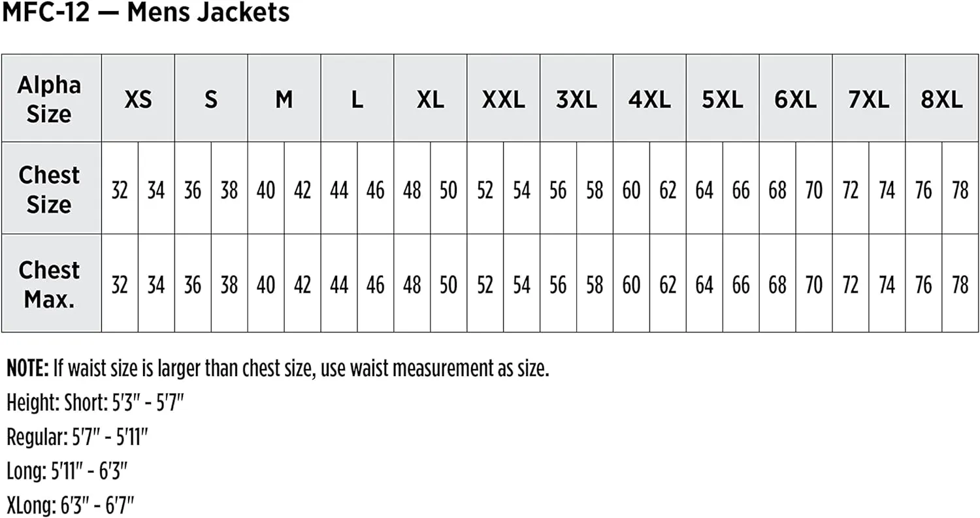Click the Chest Max. row label

[50, 285]
